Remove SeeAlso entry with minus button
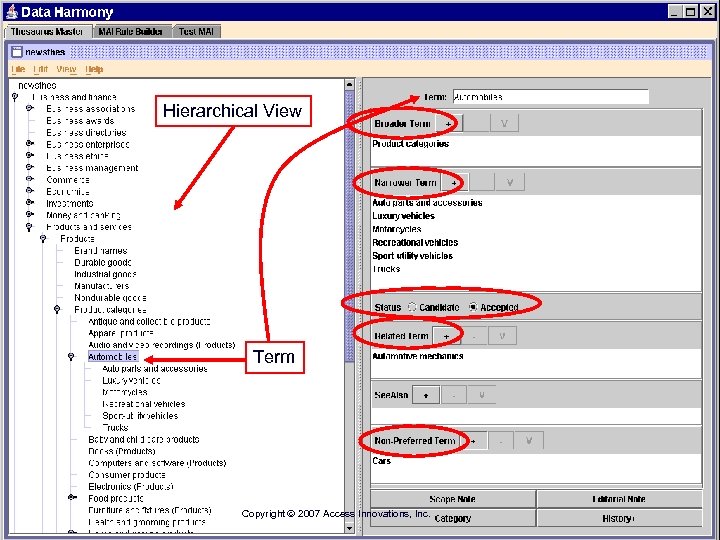 454,395
